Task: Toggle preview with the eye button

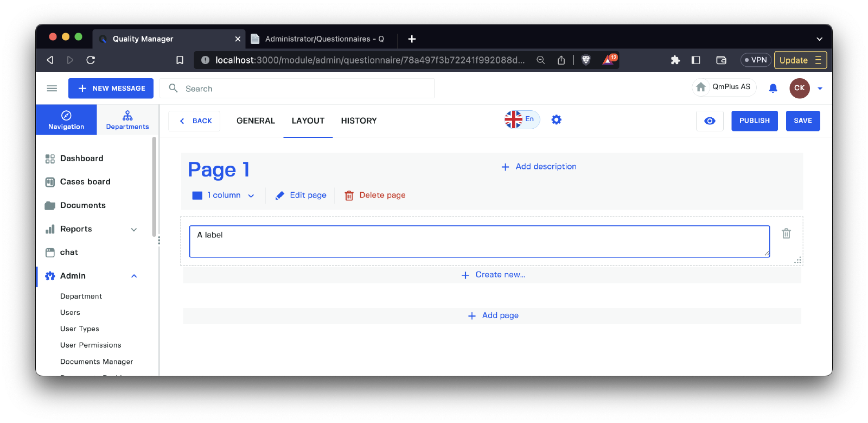Action: click(710, 121)
